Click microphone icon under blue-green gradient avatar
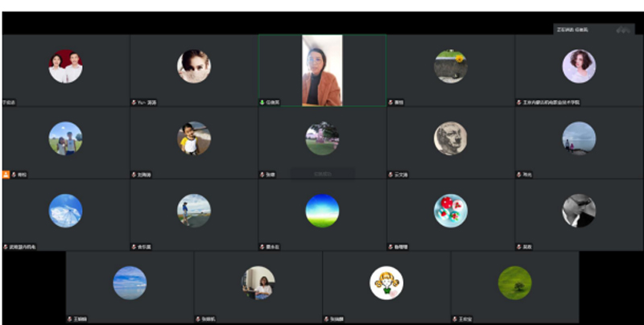The image size is (644, 325). point(262,247)
